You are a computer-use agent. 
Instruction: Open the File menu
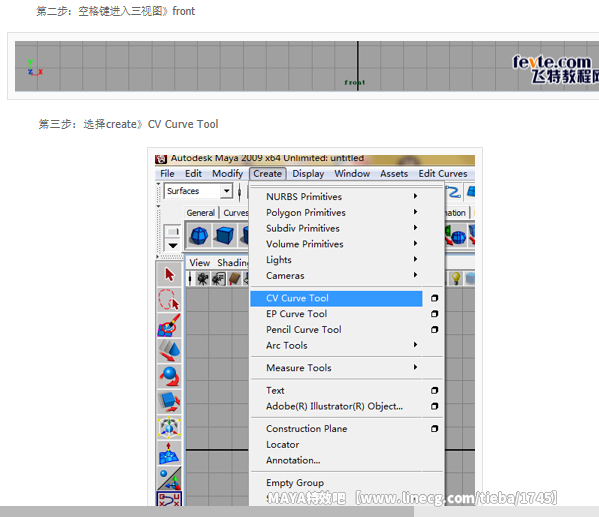[x=167, y=173]
